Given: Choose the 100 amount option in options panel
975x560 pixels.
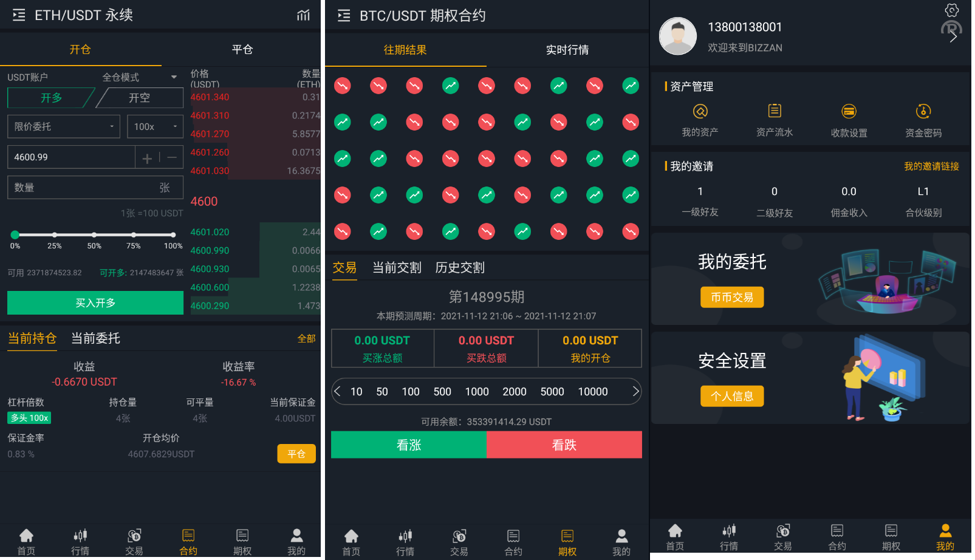Looking at the screenshot, I should click(411, 392).
